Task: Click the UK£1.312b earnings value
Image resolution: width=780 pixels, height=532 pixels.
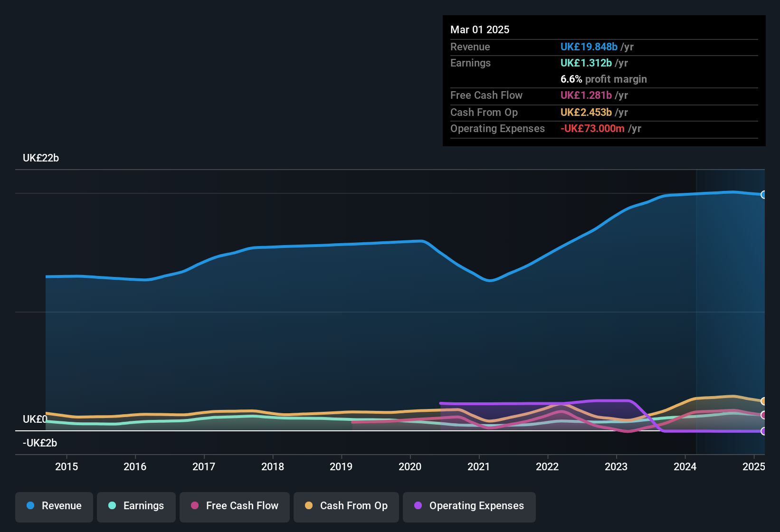Action: pyautogui.click(x=586, y=63)
